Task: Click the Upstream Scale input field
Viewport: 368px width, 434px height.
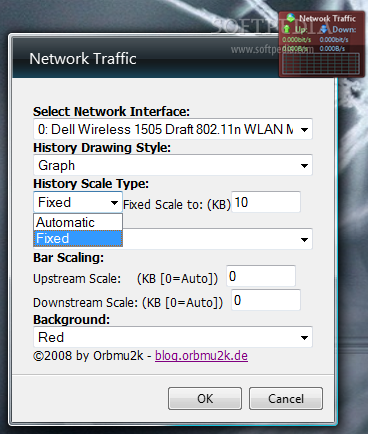Action: click(x=261, y=276)
